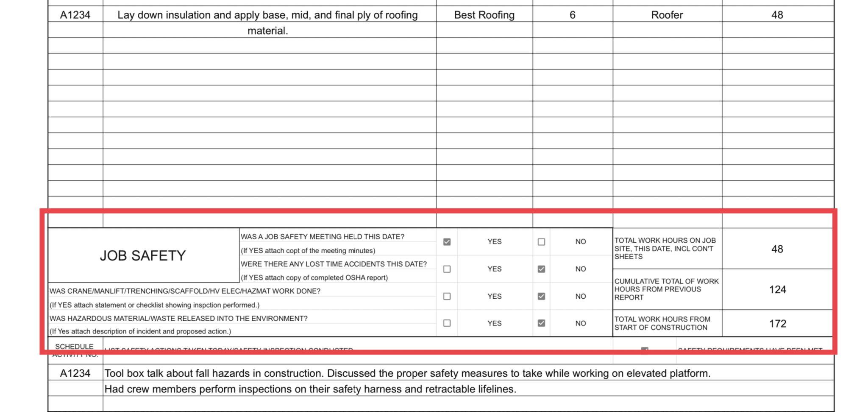Check the YES box for lost time accidents

pyautogui.click(x=447, y=269)
